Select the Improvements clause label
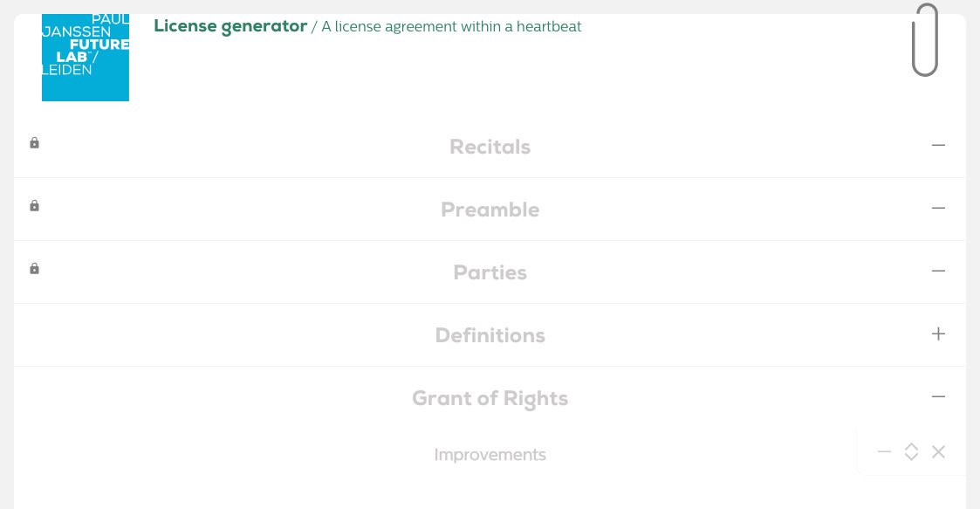 tap(490, 455)
